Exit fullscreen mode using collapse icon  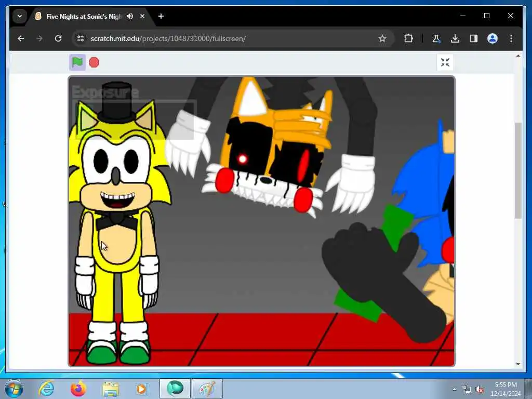(445, 62)
